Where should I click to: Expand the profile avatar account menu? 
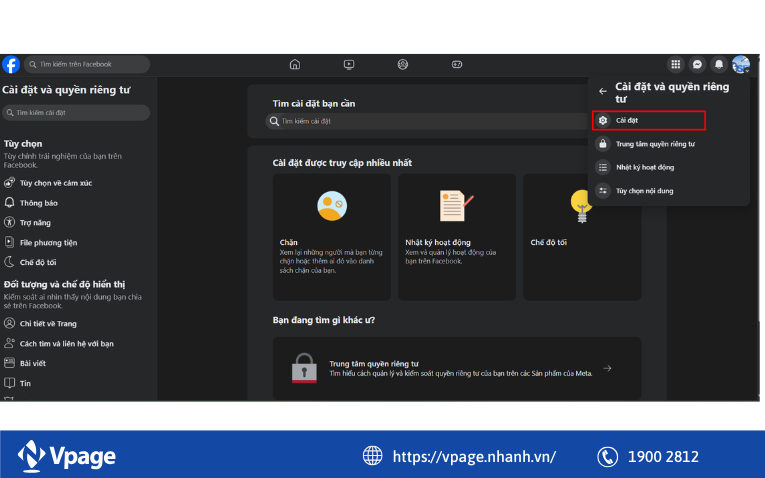(x=740, y=65)
